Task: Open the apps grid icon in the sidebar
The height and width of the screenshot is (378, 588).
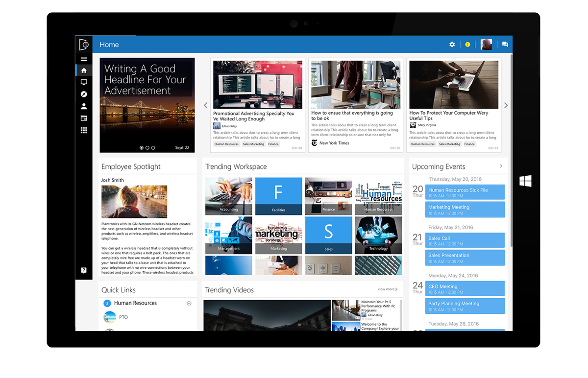Action: tap(84, 130)
